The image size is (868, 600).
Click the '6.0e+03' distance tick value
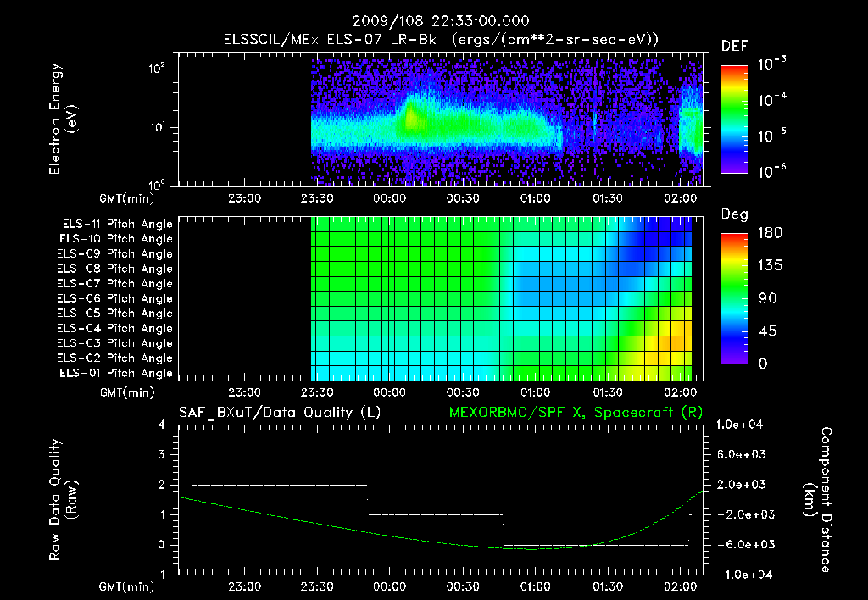(741, 455)
